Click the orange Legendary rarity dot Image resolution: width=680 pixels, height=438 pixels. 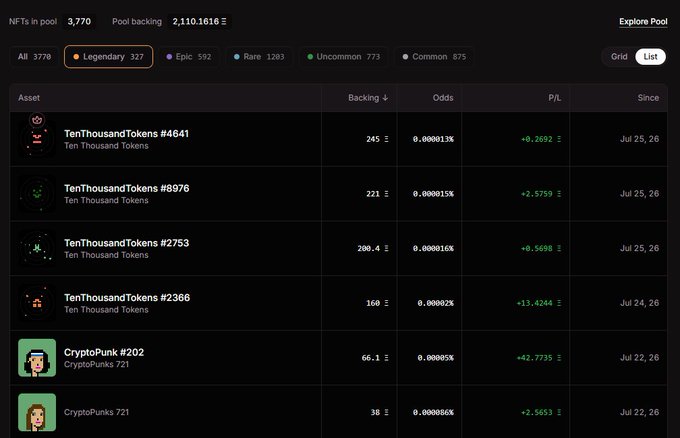coord(76,57)
